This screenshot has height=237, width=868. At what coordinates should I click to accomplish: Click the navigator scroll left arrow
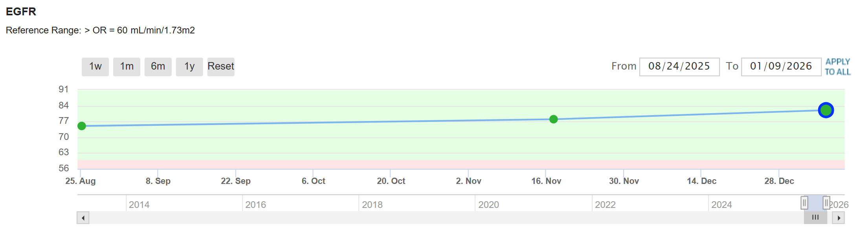pyautogui.click(x=83, y=218)
